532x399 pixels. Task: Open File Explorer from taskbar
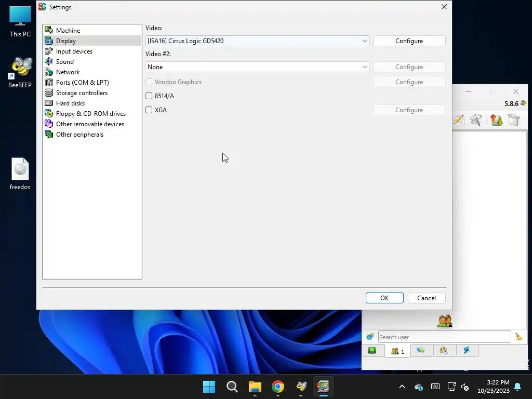pos(255,387)
